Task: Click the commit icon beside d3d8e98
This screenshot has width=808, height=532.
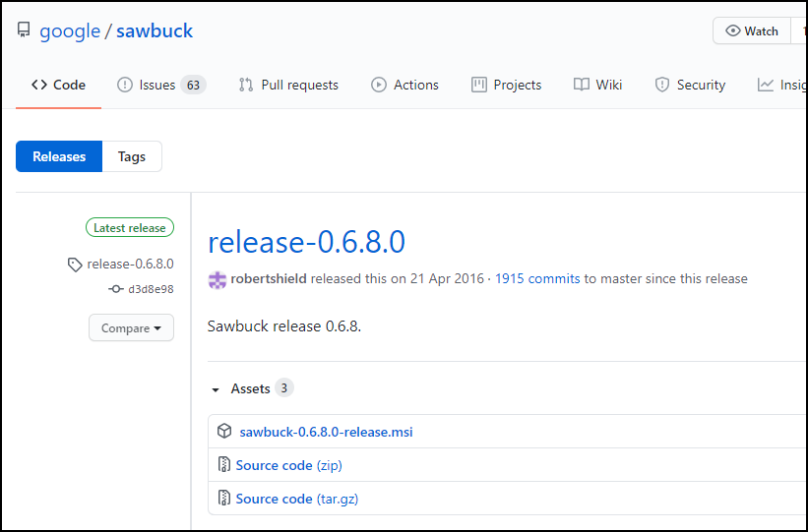Action: 116,289
